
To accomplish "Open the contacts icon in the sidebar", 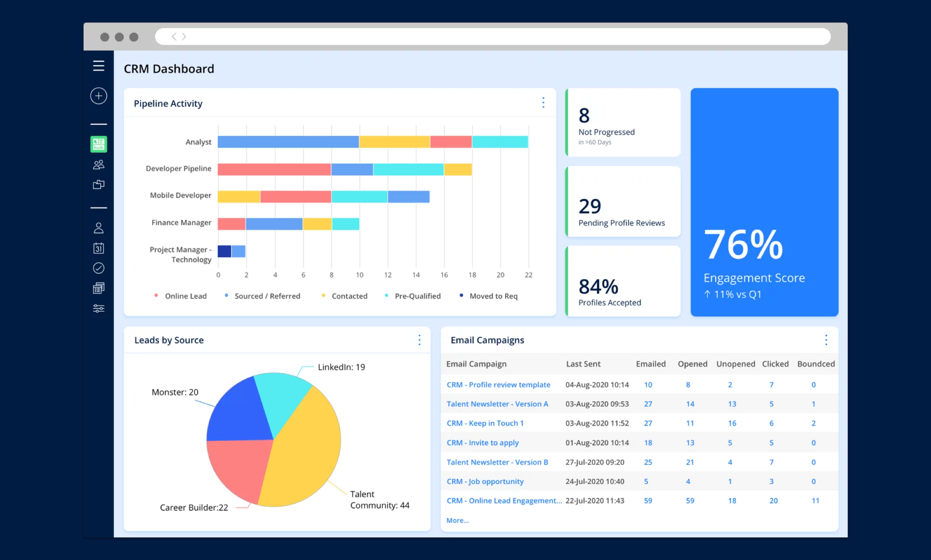I will click(99, 165).
